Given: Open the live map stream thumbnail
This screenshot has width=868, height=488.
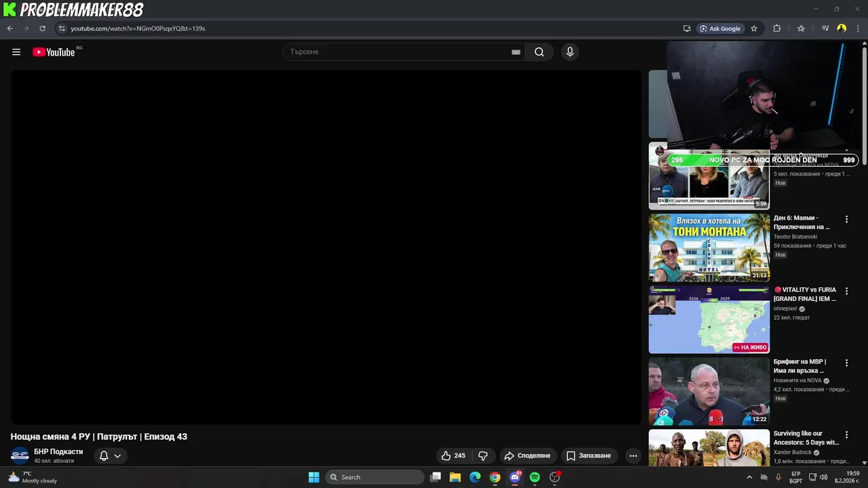Looking at the screenshot, I should pos(709,319).
